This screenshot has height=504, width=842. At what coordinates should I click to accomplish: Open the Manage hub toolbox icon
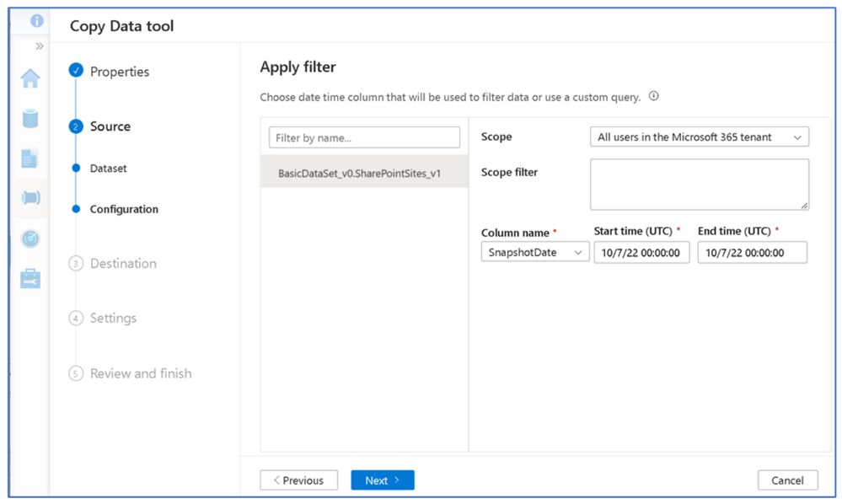point(30,278)
